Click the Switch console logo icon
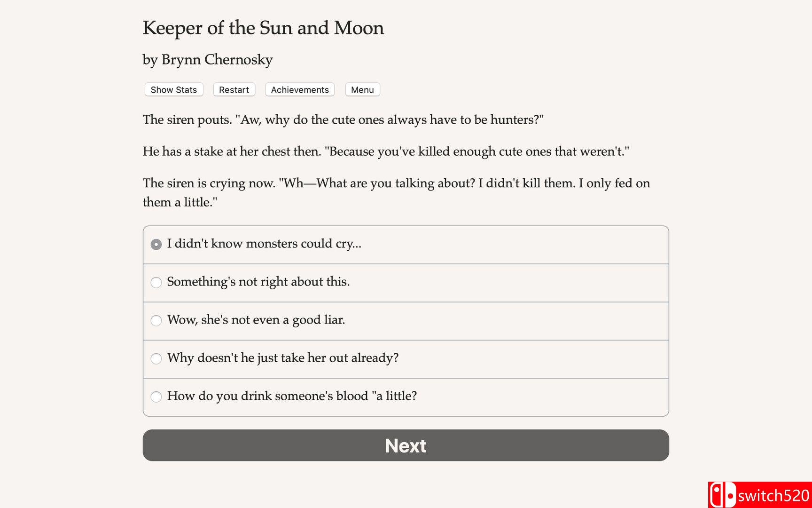The height and width of the screenshot is (508, 812). 722,495
